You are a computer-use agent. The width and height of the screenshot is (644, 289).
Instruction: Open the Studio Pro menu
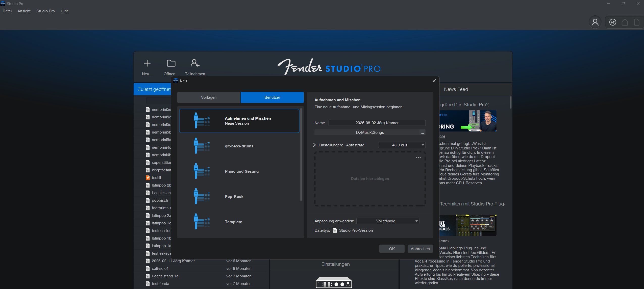(45, 11)
